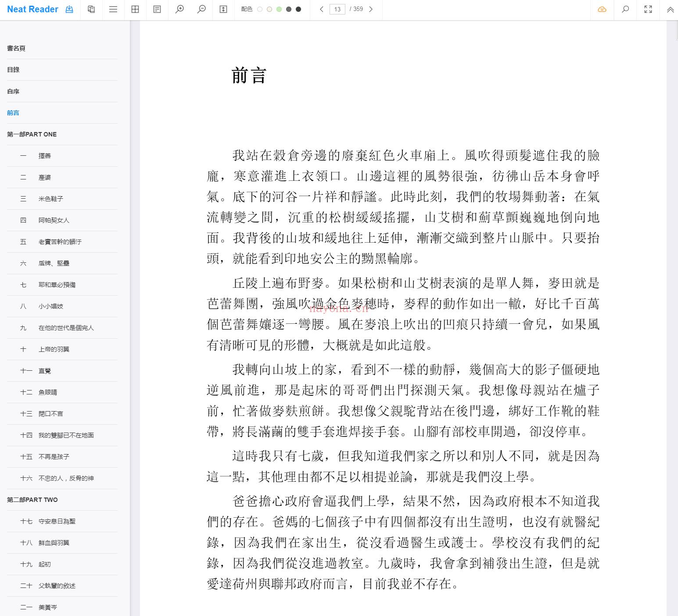Image resolution: width=678 pixels, height=616 pixels.
Task: Select the beige color scheme swatch
Action: click(269, 9)
